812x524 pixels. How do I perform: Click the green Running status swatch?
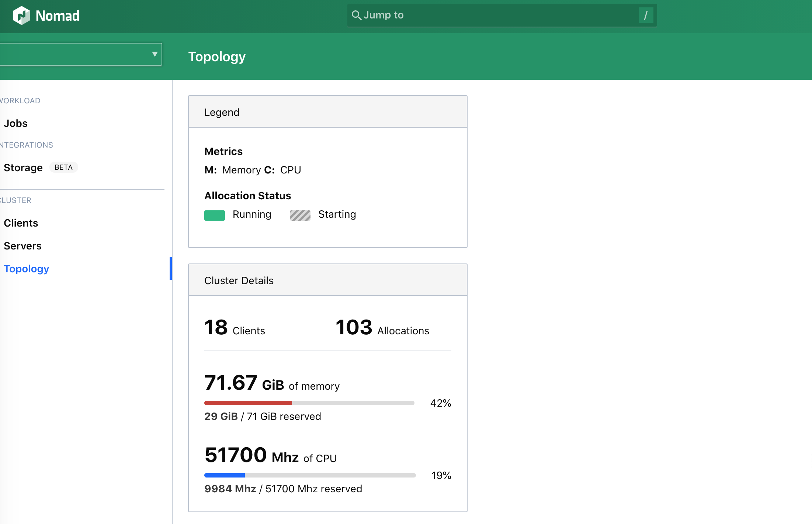coord(214,215)
